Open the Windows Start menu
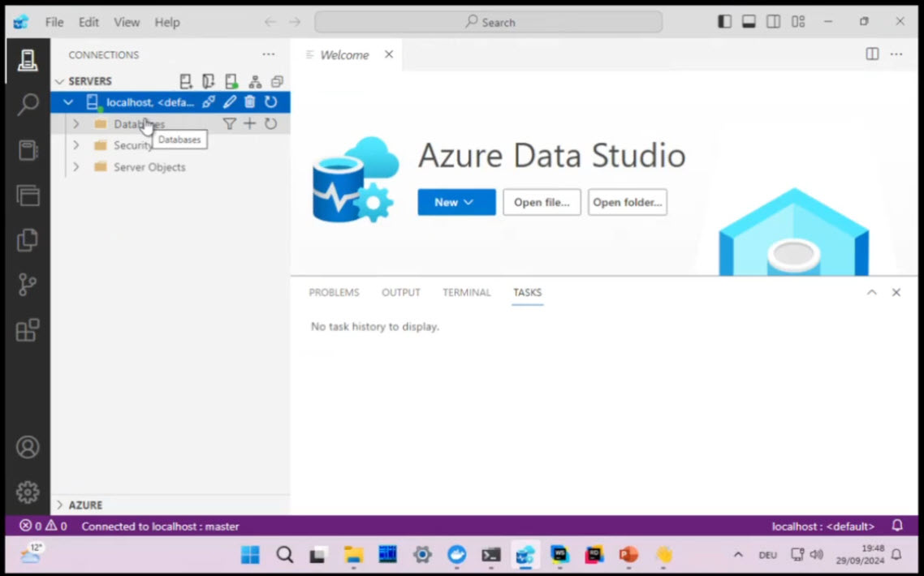The image size is (924, 576). click(250, 554)
